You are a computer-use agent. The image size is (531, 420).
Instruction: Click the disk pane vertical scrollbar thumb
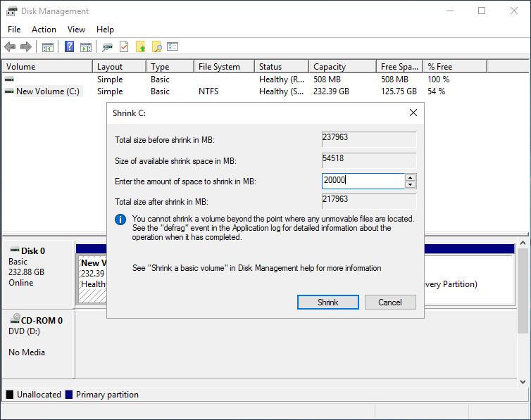click(523, 291)
